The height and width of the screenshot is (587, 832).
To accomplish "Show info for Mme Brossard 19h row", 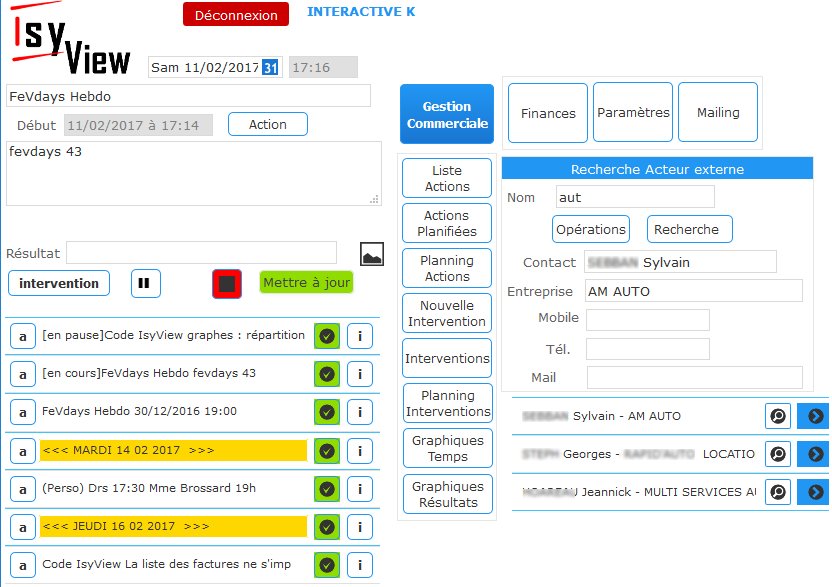I will click(360, 489).
